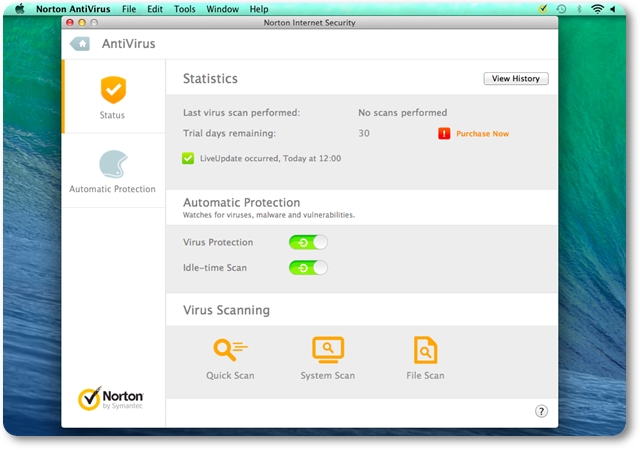Open the File Scan option
The width and height of the screenshot is (640, 450).
pos(425,359)
